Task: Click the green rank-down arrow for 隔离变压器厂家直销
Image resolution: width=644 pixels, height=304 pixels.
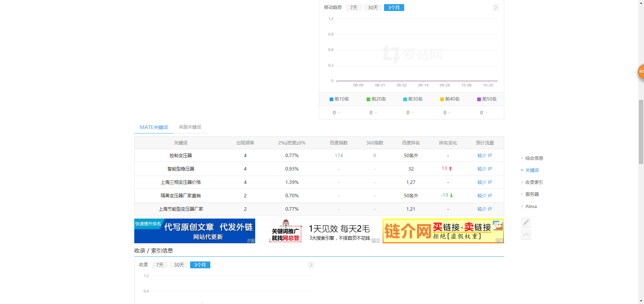Action: 451,195
